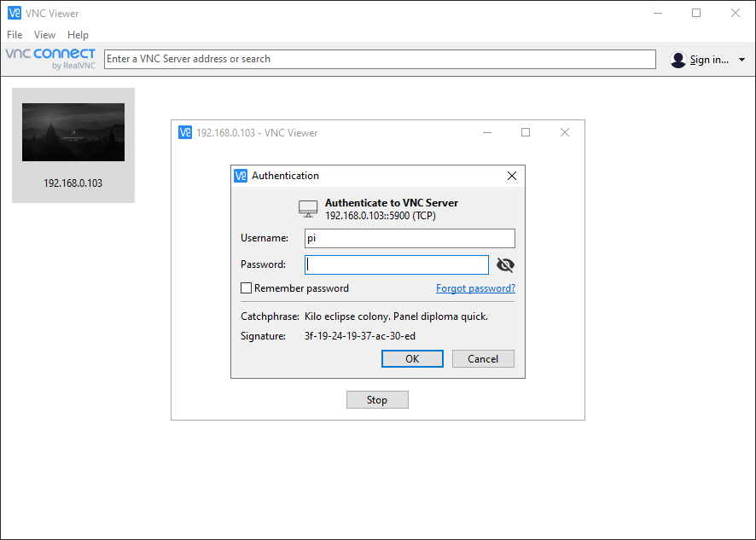The height and width of the screenshot is (540, 756).
Task: Click the VNC icon in the 192.168.0.103 window title bar
Action: pos(185,132)
